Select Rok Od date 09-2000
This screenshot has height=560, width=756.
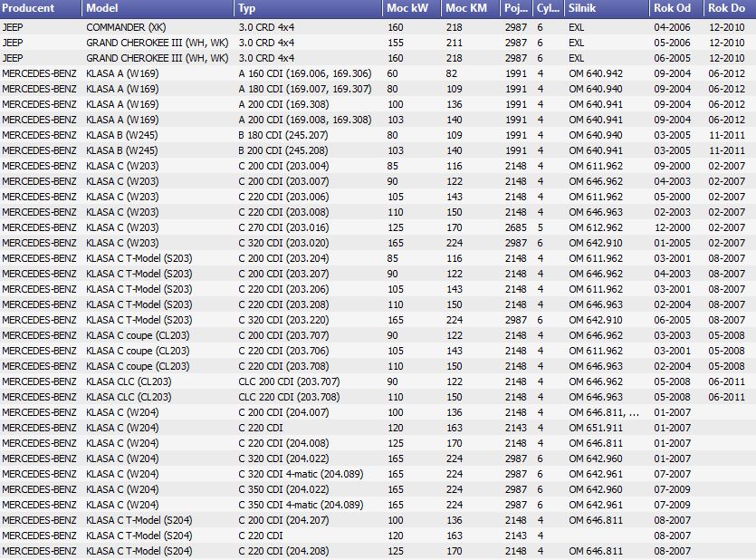pyautogui.click(x=672, y=167)
